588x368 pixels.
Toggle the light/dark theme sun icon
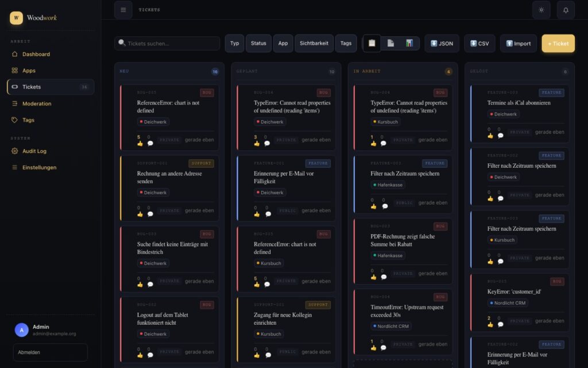click(x=541, y=10)
